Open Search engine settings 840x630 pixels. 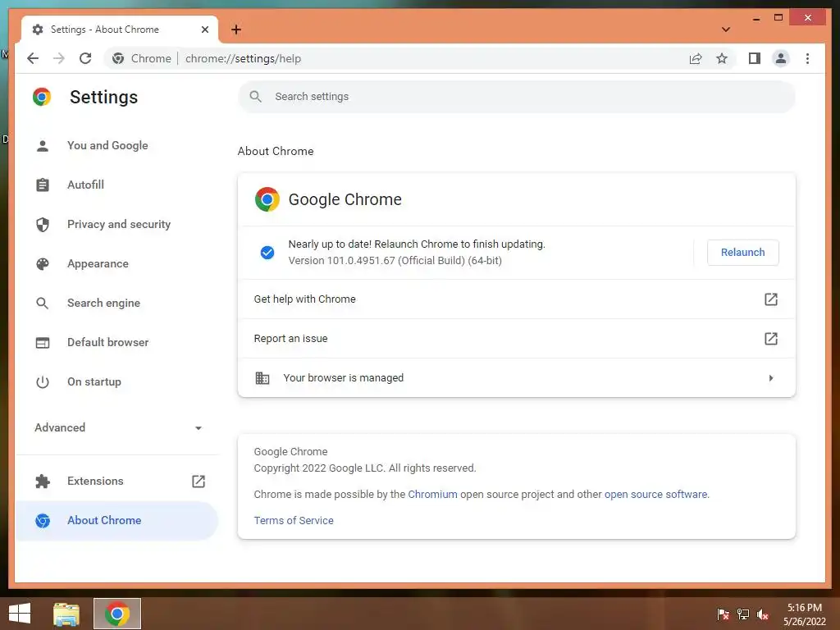116,303
